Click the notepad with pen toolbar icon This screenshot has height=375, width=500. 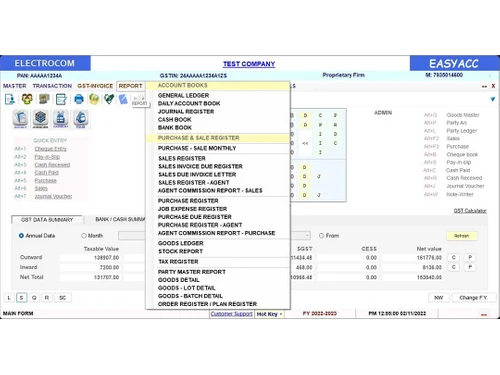pos(61,99)
